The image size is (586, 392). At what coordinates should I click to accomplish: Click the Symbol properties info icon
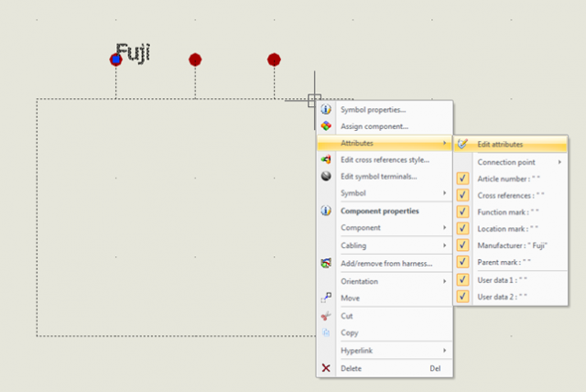click(x=326, y=109)
